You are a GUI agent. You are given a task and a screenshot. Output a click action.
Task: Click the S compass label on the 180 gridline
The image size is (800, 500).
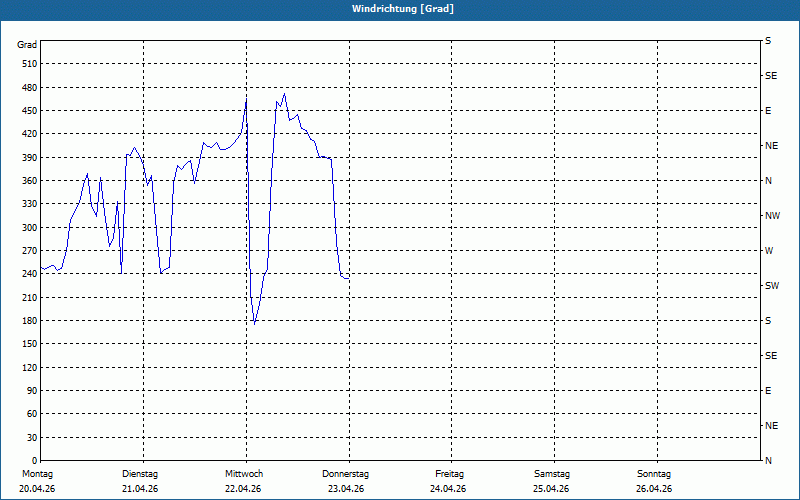tap(768, 321)
